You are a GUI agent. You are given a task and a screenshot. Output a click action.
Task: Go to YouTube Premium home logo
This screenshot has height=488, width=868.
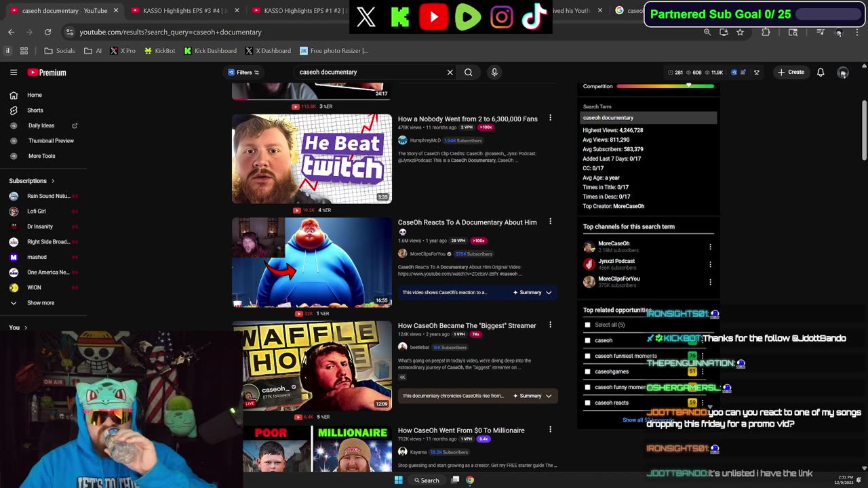[47, 73]
